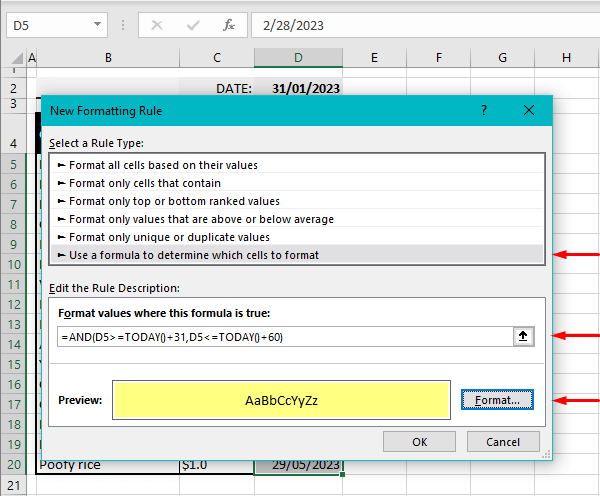Viewport: 600px width, 496px height.
Task: Select 'Format only values that are above or below average'
Action: (x=297, y=219)
